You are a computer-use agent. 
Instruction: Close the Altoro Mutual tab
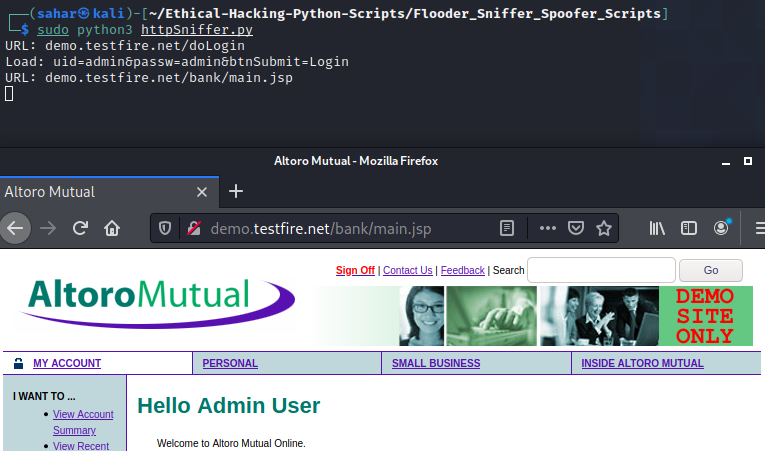click(201, 192)
